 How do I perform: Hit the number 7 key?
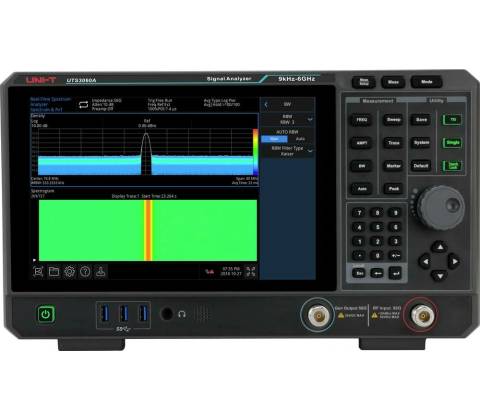pos(359,213)
